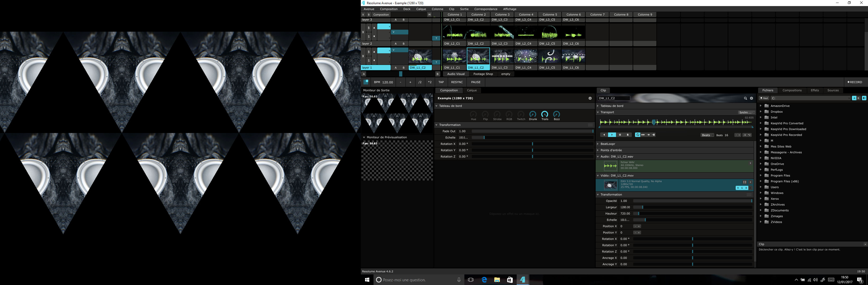The image size is (868, 285).
Task: Switch to the Effets tab
Action: pos(814,91)
